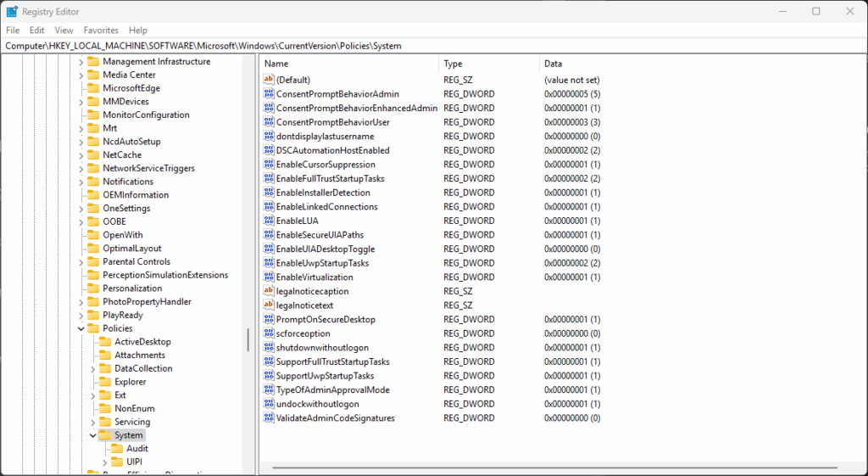The height and width of the screenshot is (476, 868).
Task: Click the UIPI folder icon
Action: pyautogui.click(x=117, y=462)
